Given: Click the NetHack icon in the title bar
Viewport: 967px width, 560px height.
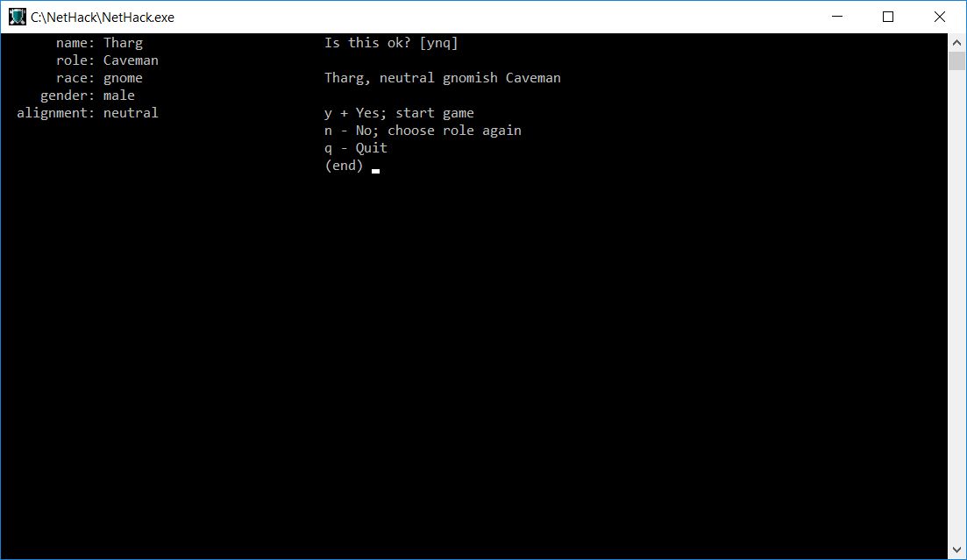Looking at the screenshot, I should tap(18, 17).
